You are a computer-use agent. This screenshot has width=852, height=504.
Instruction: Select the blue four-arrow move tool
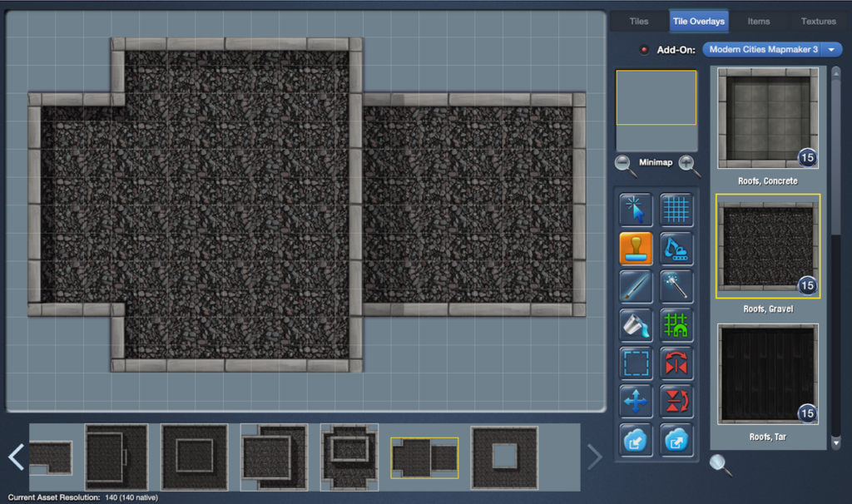coord(636,402)
